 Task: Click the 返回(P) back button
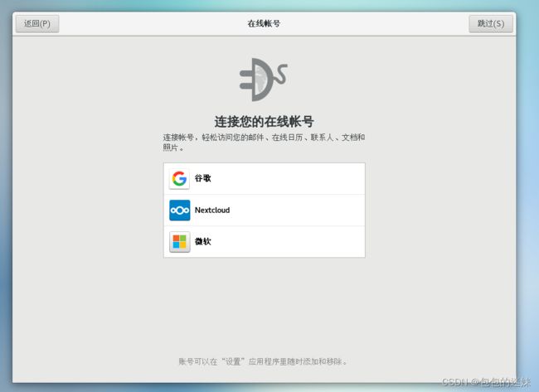click(x=37, y=24)
